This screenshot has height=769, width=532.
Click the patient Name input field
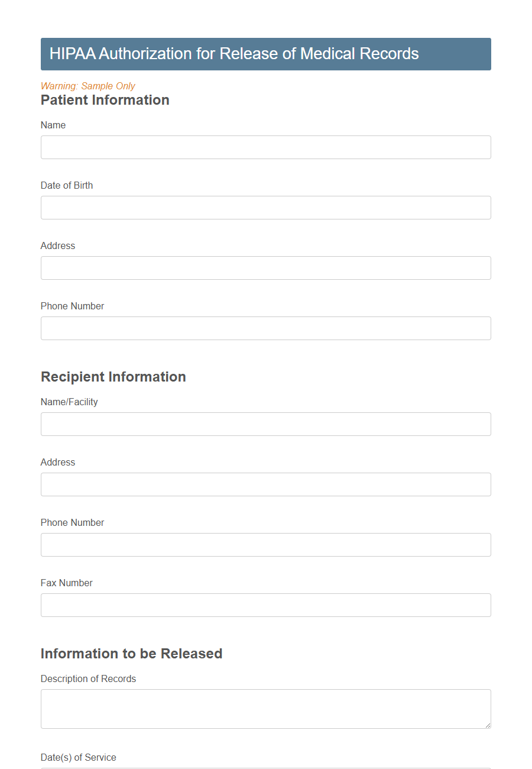[x=265, y=147]
